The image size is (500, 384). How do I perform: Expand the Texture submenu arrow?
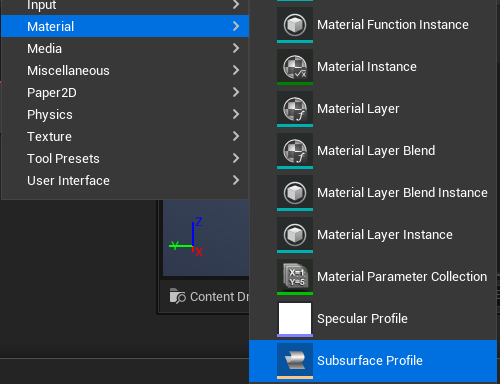236,136
